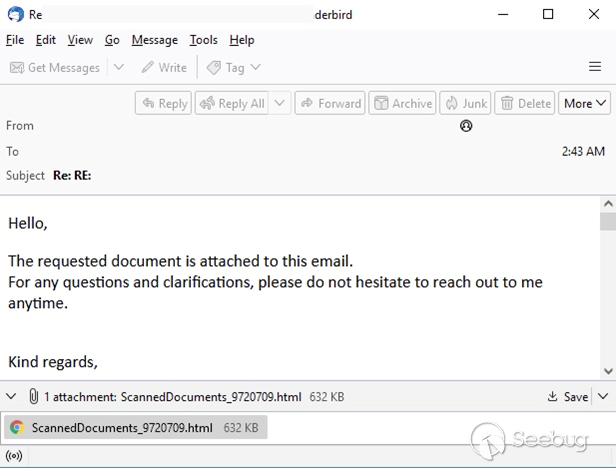Screen dimensions: 616x468
Task: Open the Message menu
Action: click(x=155, y=40)
